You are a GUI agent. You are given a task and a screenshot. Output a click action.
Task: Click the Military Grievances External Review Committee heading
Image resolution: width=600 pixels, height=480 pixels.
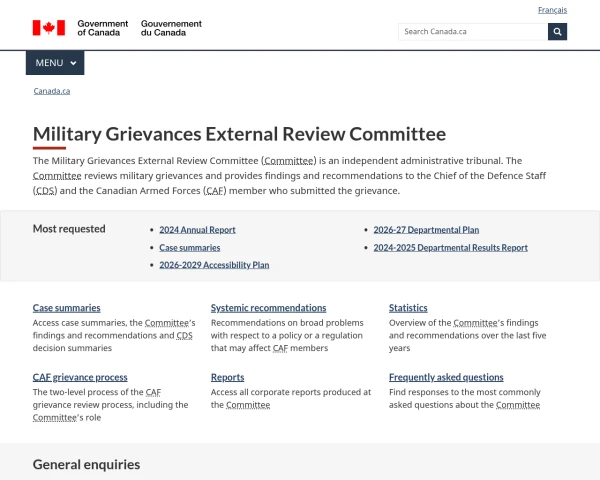239,134
